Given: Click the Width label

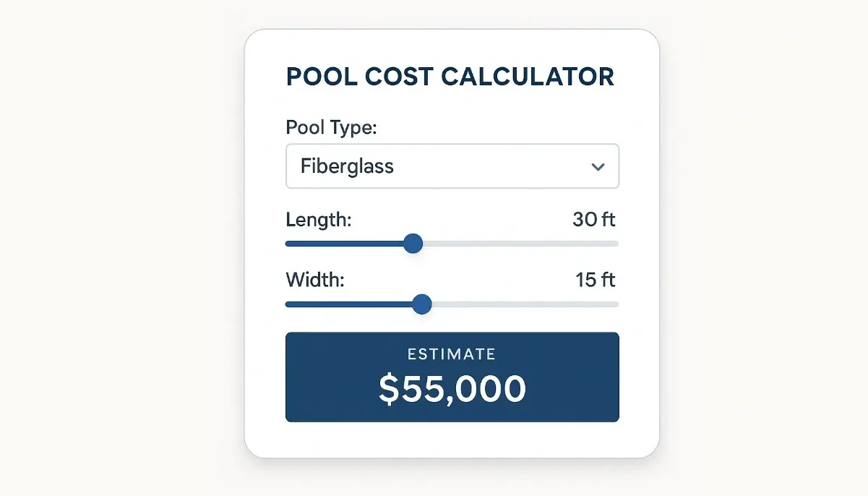Looking at the screenshot, I should click(315, 279).
